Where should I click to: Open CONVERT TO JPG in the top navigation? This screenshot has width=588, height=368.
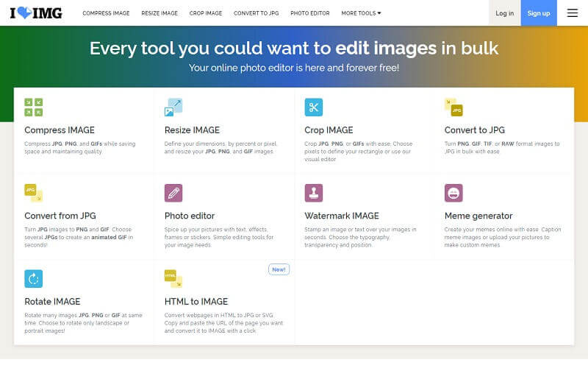pyautogui.click(x=256, y=13)
